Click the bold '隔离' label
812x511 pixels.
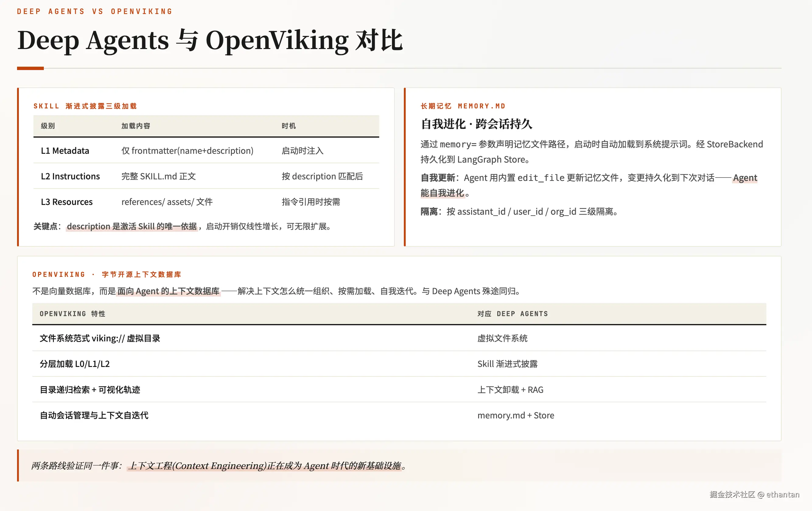429,212
